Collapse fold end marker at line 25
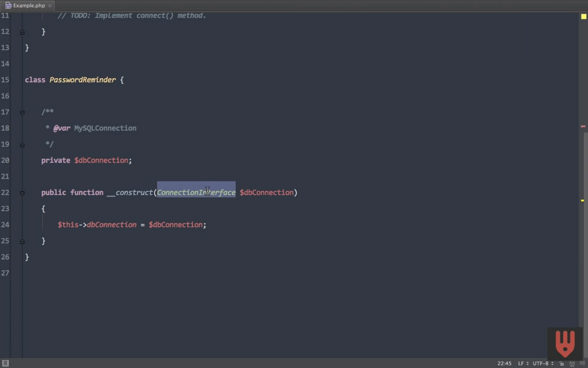Image resolution: width=588 pixels, height=368 pixels. pyautogui.click(x=22, y=241)
